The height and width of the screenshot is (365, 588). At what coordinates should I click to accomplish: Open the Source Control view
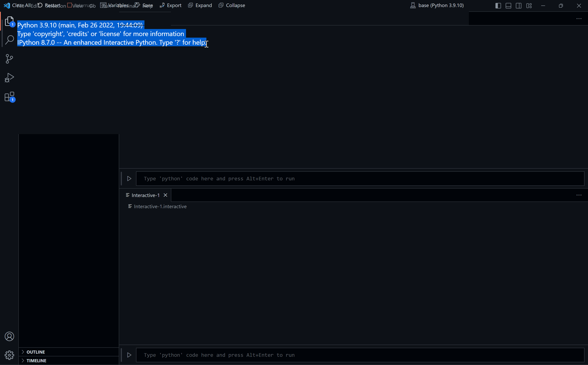pos(9,59)
